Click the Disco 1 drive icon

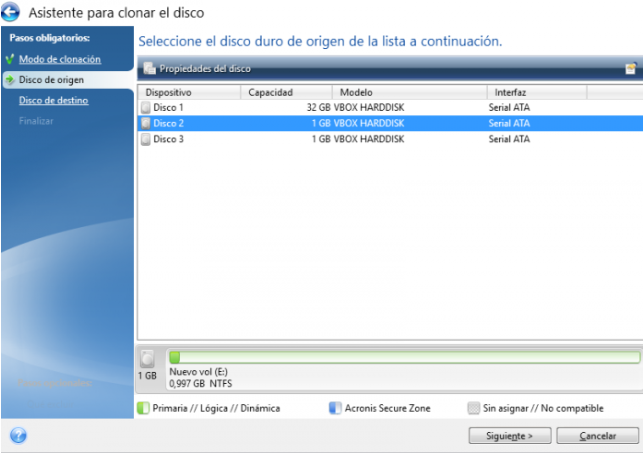(x=146, y=106)
